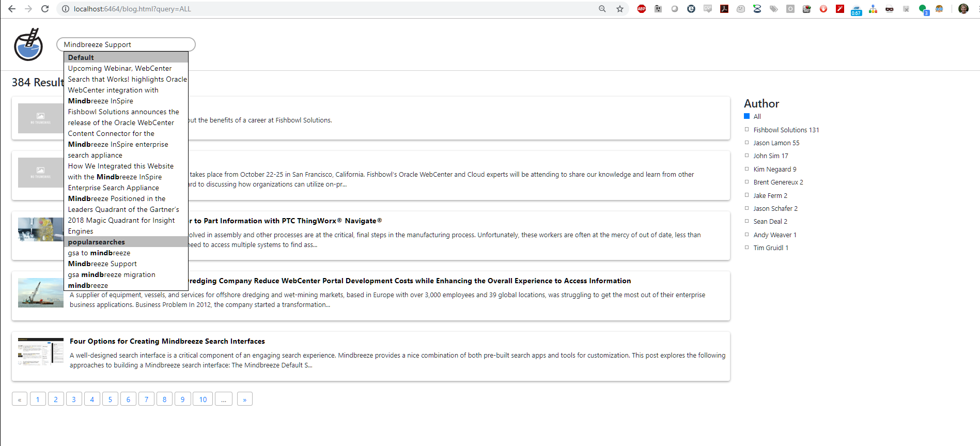Check the John Sim author filter
Image resolution: width=980 pixels, height=446 pixels.
[x=746, y=156]
